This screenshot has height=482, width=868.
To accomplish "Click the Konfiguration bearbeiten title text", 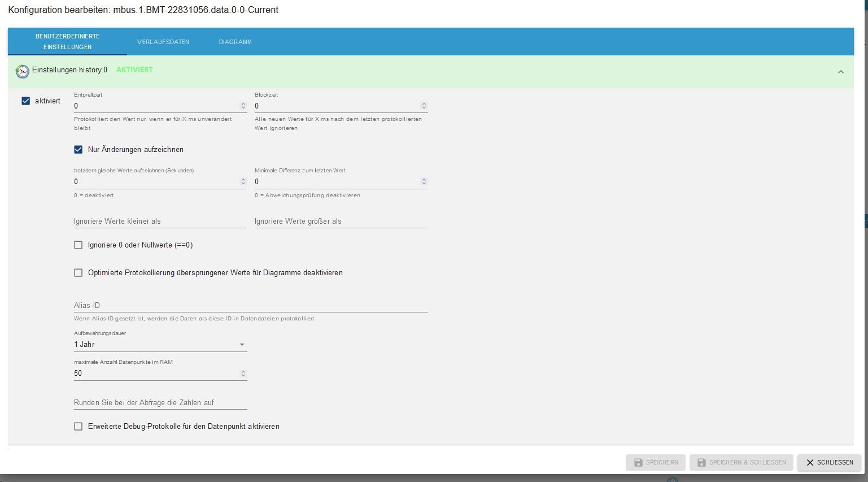I will 143,10.
